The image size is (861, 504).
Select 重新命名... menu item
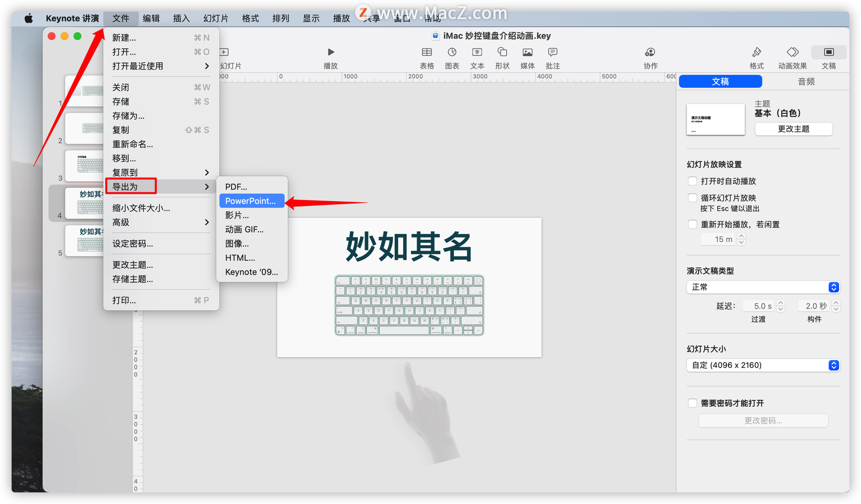(x=161, y=144)
